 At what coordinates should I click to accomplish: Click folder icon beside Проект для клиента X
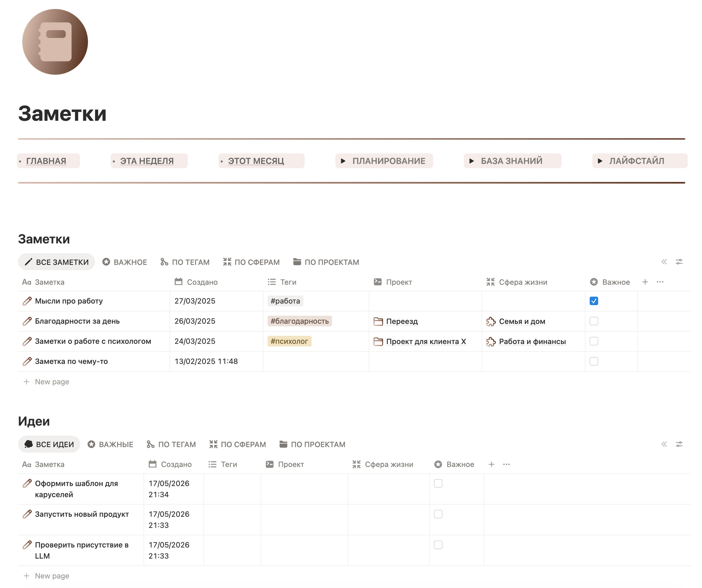378,341
